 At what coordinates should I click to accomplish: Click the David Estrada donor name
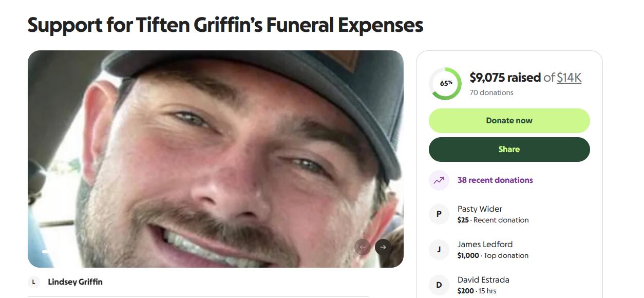coord(483,280)
